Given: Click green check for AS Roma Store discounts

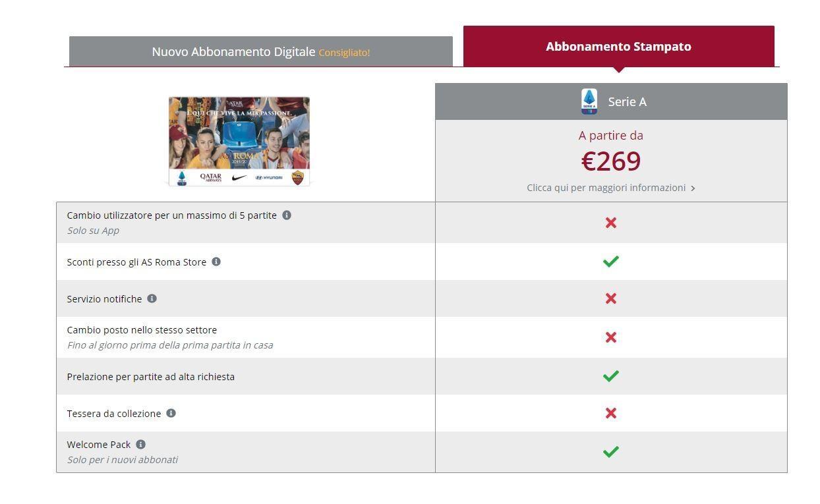Looking at the screenshot, I should (611, 262).
